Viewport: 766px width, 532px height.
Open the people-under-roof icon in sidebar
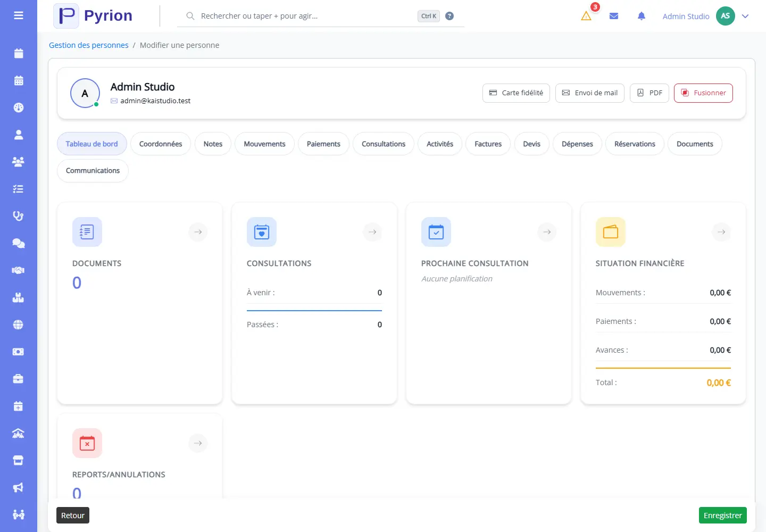click(19, 434)
